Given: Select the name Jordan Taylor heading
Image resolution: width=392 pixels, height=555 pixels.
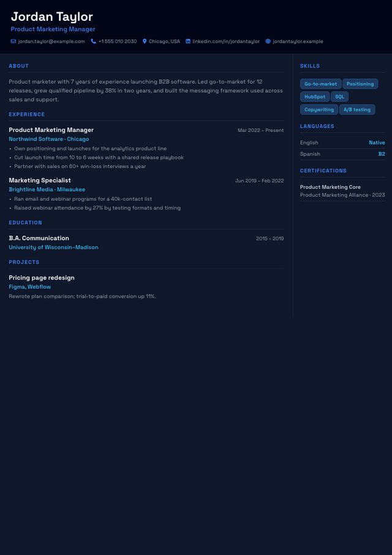Looking at the screenshot, I should [51, 17].
